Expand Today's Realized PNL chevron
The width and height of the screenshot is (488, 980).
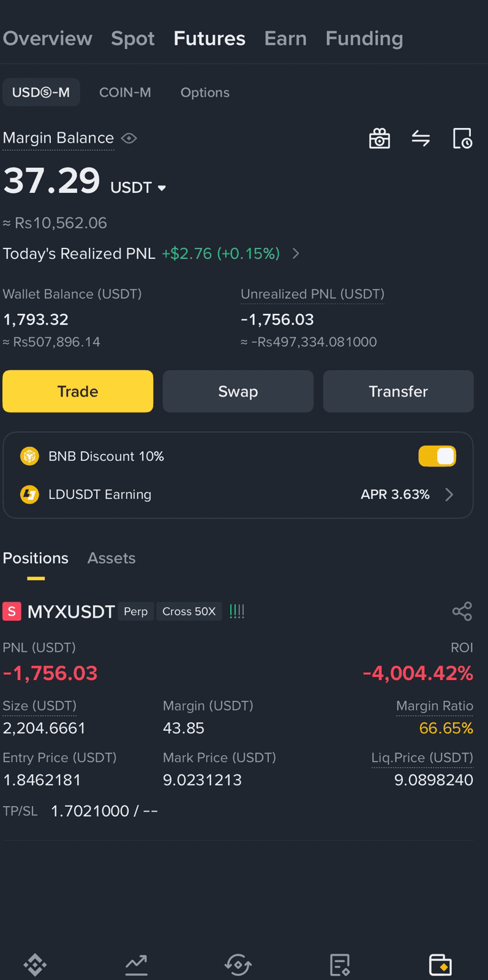296,253
